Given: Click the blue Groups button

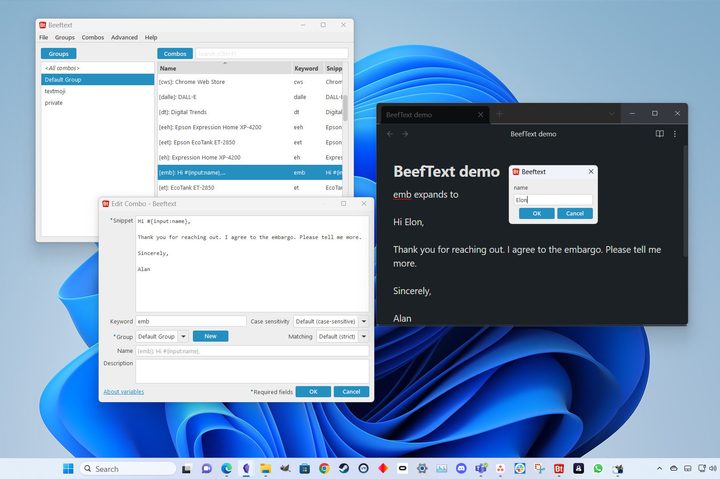Looking at the screenshot, I should tap(59, 54).
